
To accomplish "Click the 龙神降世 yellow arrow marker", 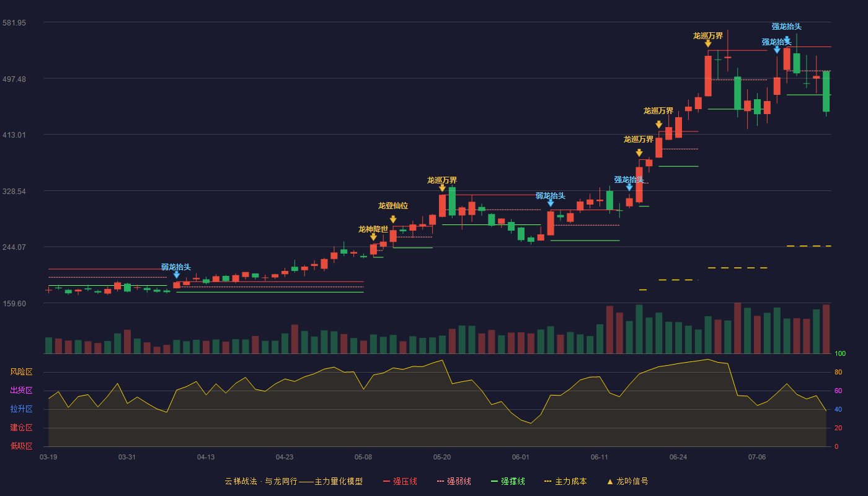I will (373, 237).
